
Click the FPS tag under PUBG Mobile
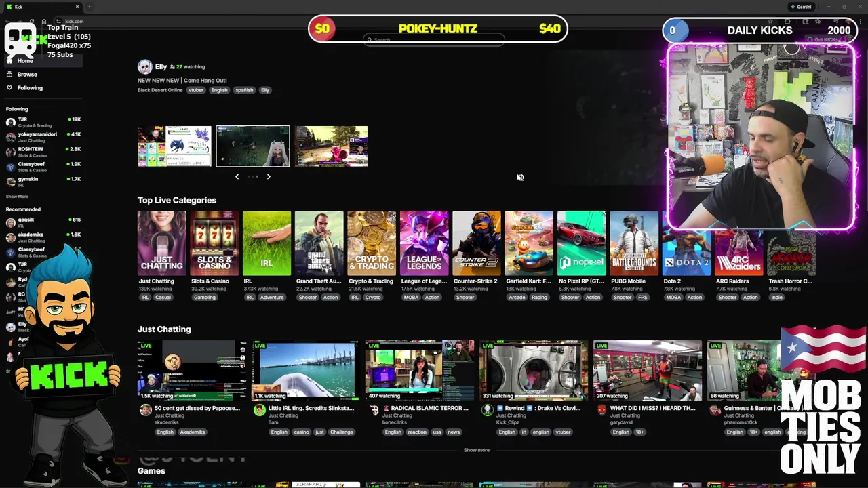click(x=642, y=297)
